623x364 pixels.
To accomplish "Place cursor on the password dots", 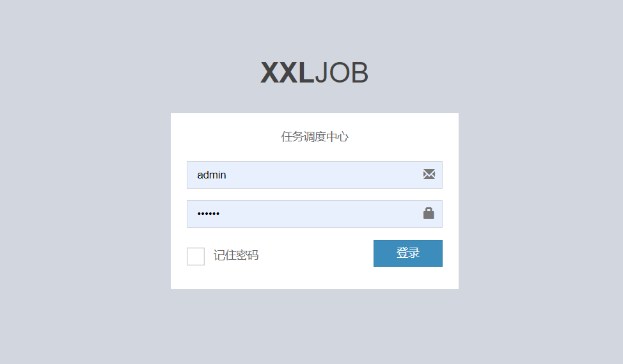I will coord(208,214).
